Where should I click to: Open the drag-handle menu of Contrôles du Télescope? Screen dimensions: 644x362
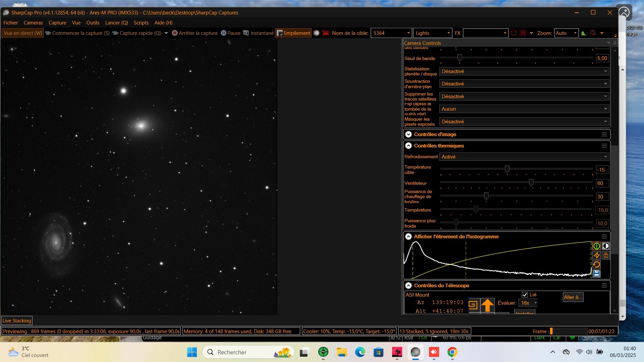coord(604,286)
